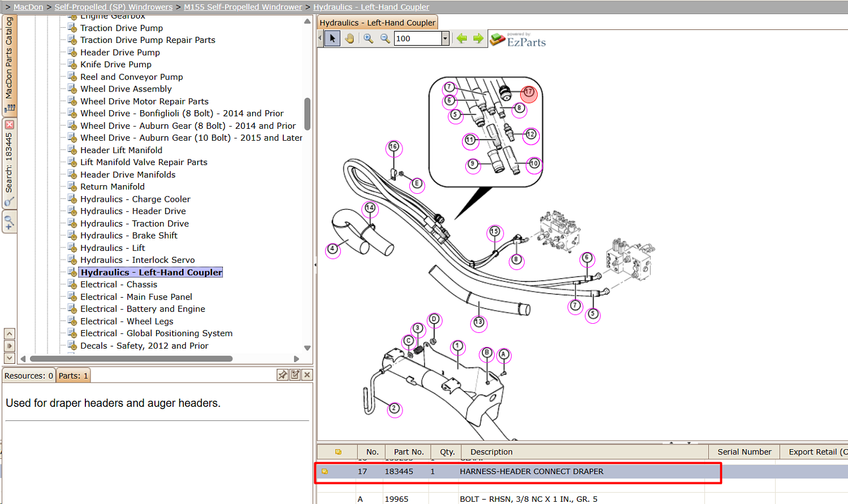The width and height of the screenshot is (848, 504).
Task: Click callout 2 on the diagram
Action: [395, 409]
